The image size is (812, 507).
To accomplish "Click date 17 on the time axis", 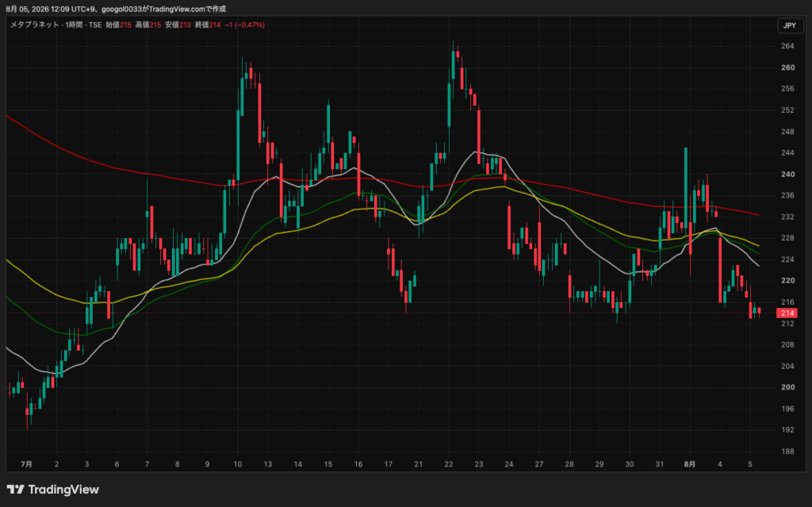I will click(389, 464).
